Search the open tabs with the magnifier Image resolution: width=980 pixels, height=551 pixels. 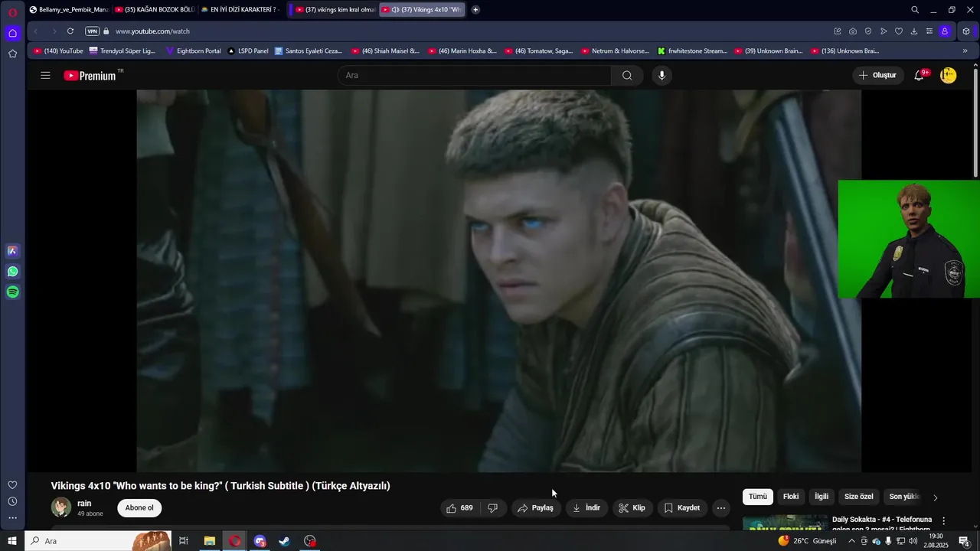click(915, 10)
